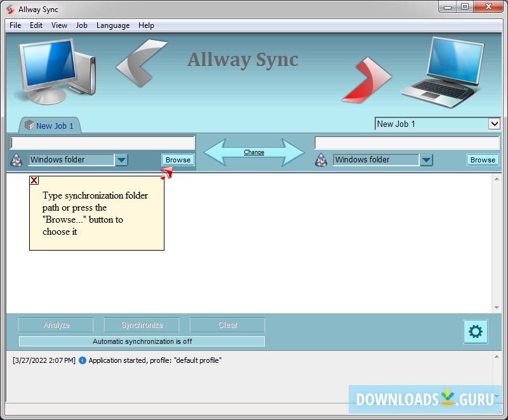Click the folder icon on the New Job 1 tab
The height and width of the screenshot is (420, 508).
pos(29,125)
